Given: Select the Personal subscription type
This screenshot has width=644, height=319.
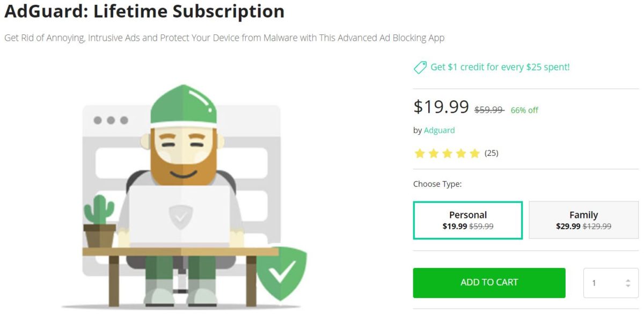Looking at the screenshot, I should [467, 220].
